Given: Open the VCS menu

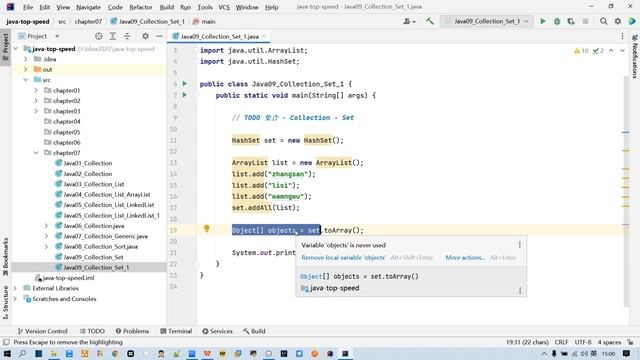Looking at the screenshot, I should click(x=224, y=7).
